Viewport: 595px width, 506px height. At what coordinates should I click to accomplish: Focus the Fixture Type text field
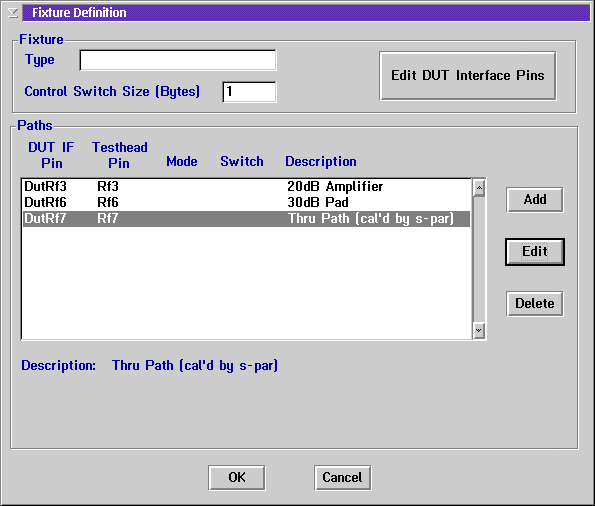[178, 60]
